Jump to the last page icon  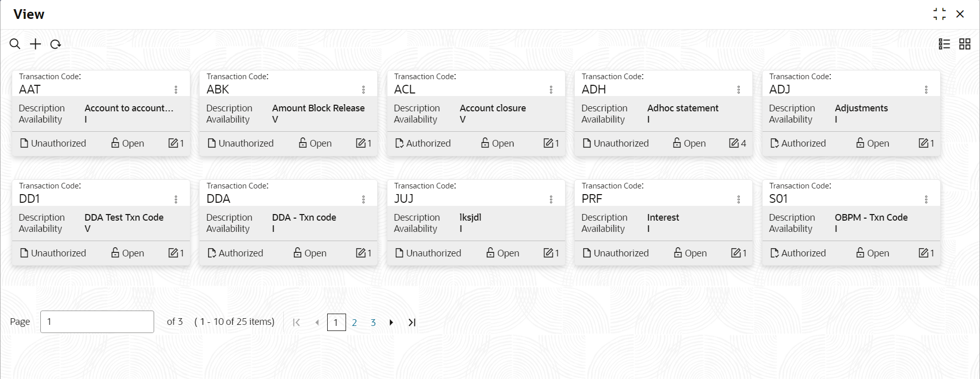click(x=412, y=322)
